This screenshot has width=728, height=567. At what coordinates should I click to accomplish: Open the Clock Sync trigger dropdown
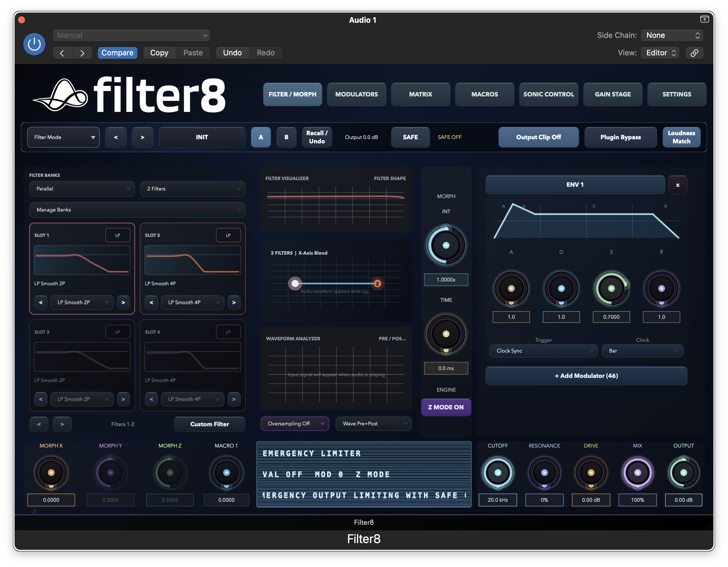click(x=543, y=351)
